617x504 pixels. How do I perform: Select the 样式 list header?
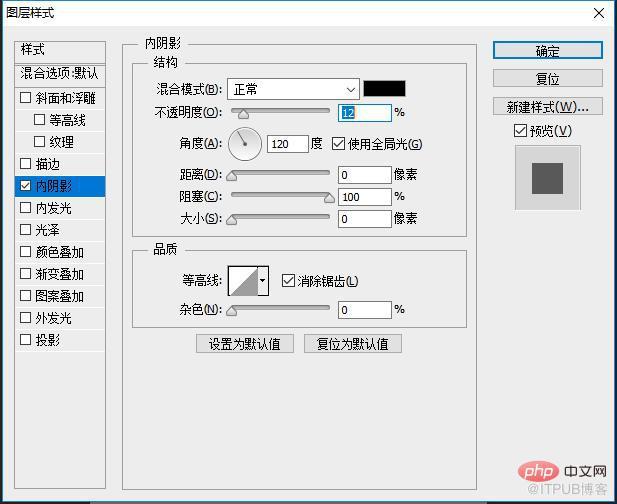pyautogui.click(x=60, y=52)
